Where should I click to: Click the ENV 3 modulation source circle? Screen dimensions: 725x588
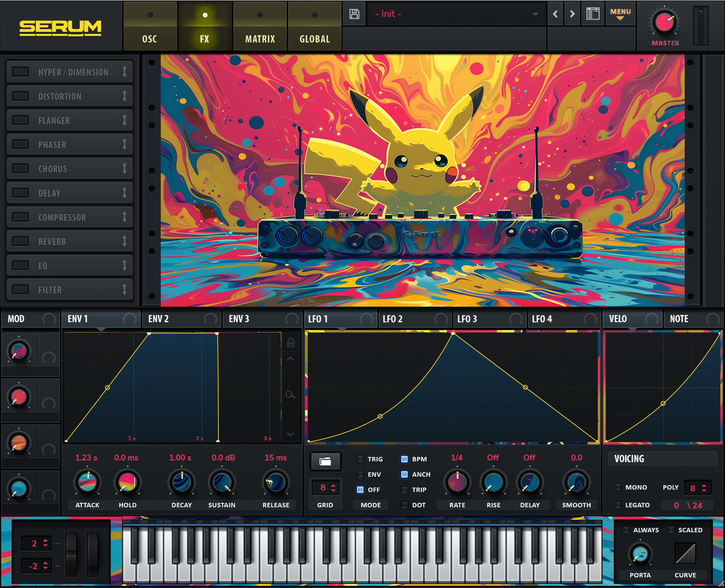coord(292,319)
